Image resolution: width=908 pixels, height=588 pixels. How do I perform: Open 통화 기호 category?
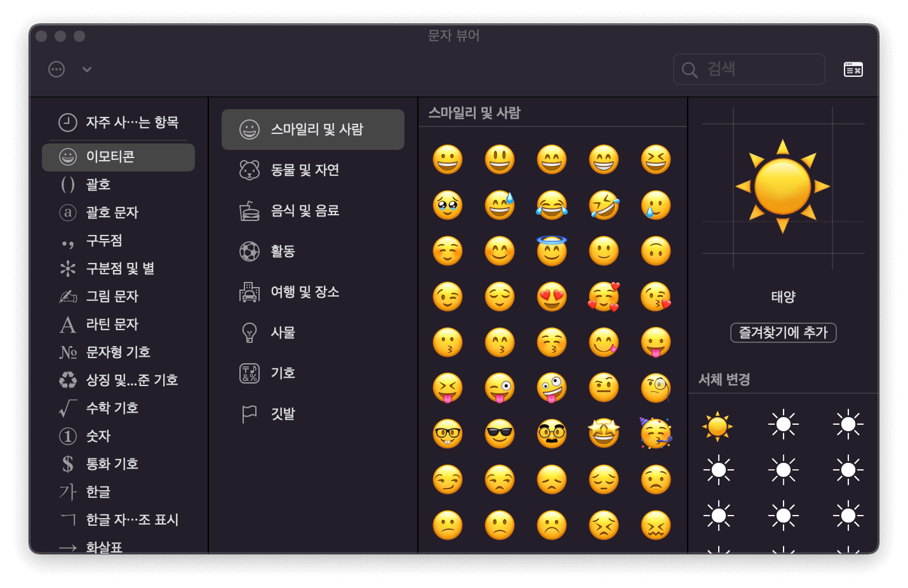[x=118, y=464]
